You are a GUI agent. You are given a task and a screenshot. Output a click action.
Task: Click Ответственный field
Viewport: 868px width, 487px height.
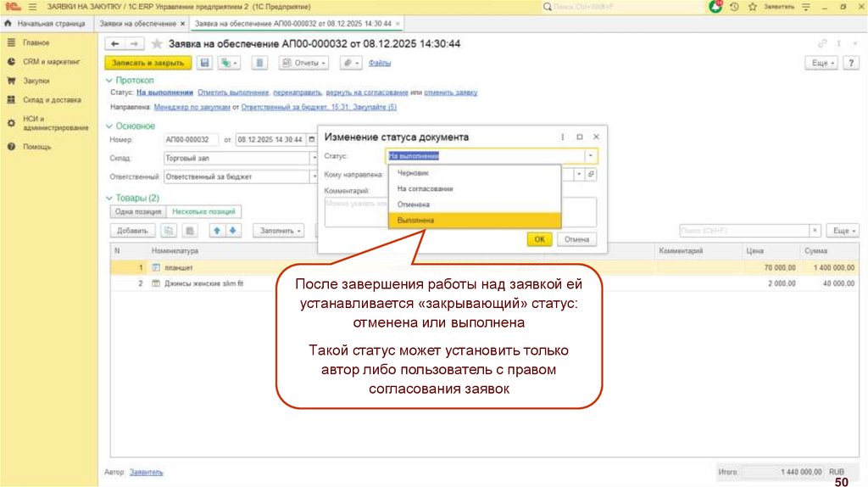(236, 176)
